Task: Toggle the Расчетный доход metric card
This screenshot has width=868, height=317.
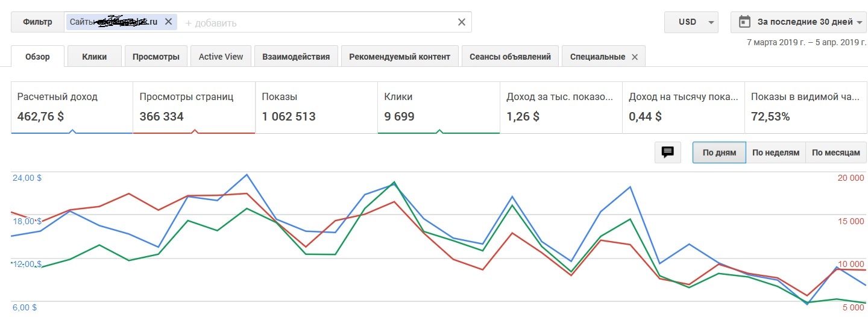Action: click(x=72, y=107)
